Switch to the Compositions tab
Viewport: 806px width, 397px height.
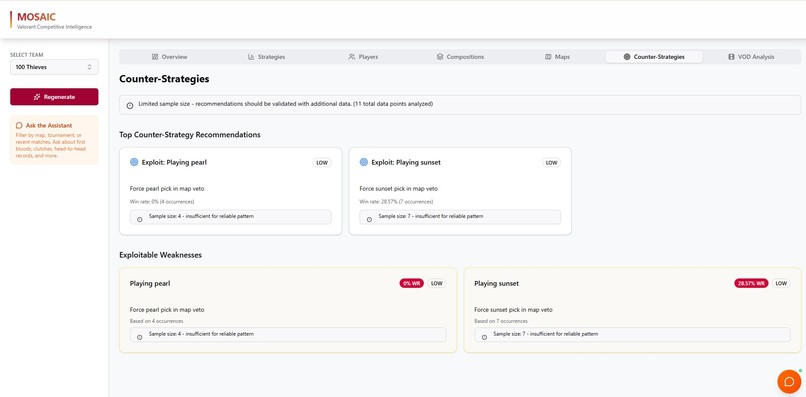pyautogui.click(x=460, y=57)
